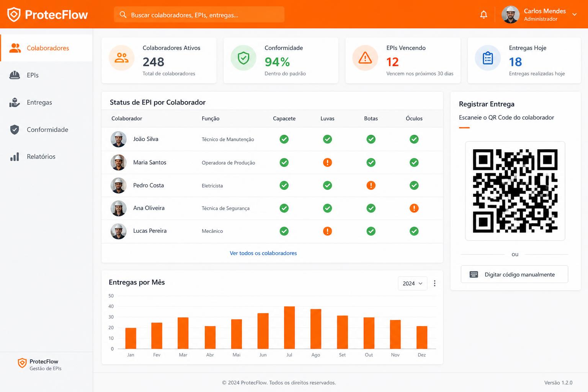Click Maria Santos' Capacete check icon
The width and height of the screenshot is (588, 392).
point(284,162)
